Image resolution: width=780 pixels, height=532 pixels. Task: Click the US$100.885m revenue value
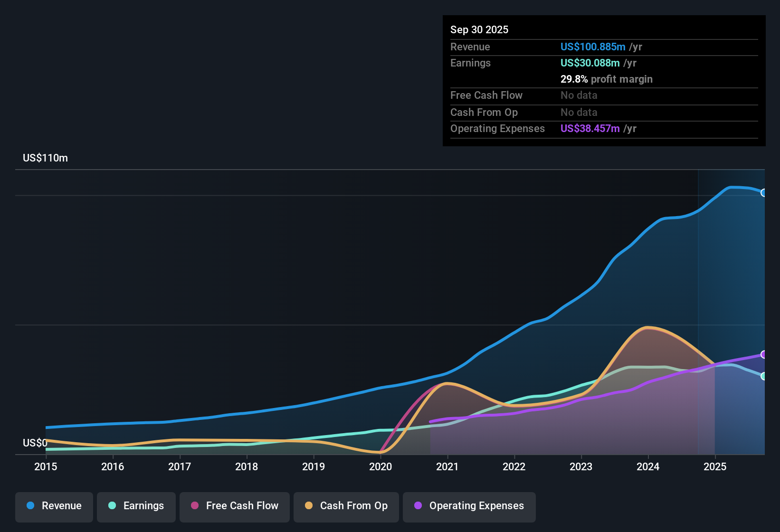(x=593, y=47)
